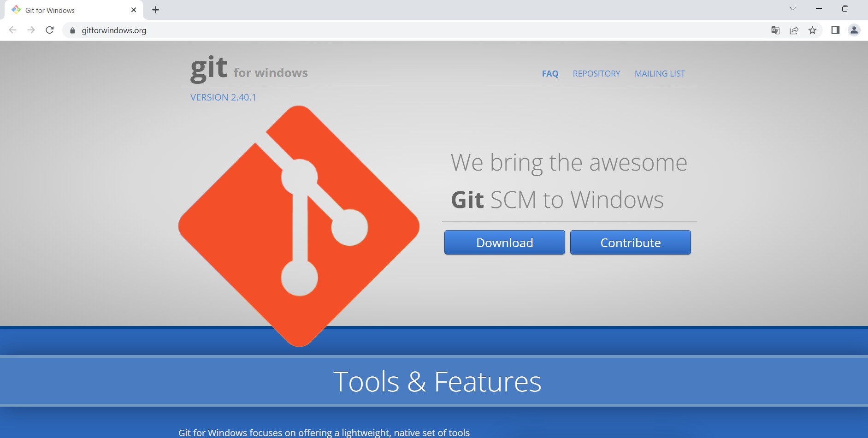Viewport: 868px width, 438px height.
Task: Open the REPOSITORY navigation item
Action: [596, 73]
